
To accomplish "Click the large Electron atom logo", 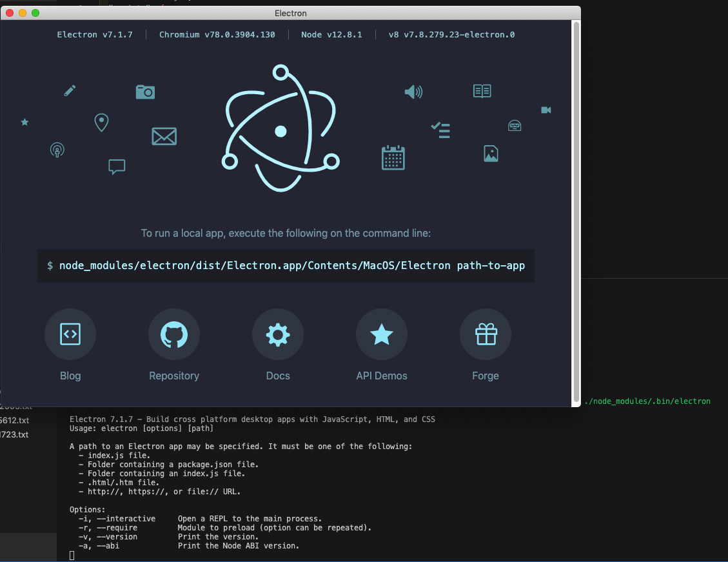I will click(280, 128).
